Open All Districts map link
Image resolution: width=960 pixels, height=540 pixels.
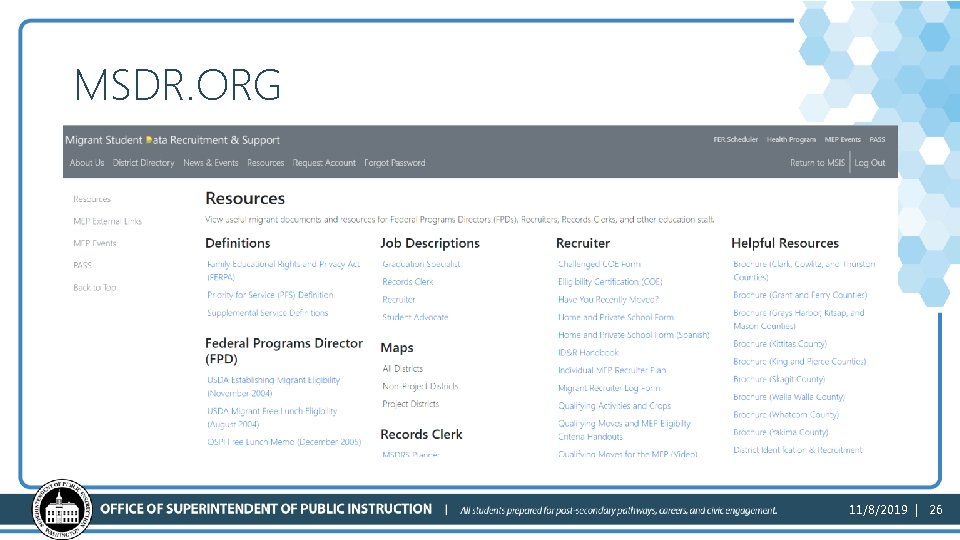402,369
